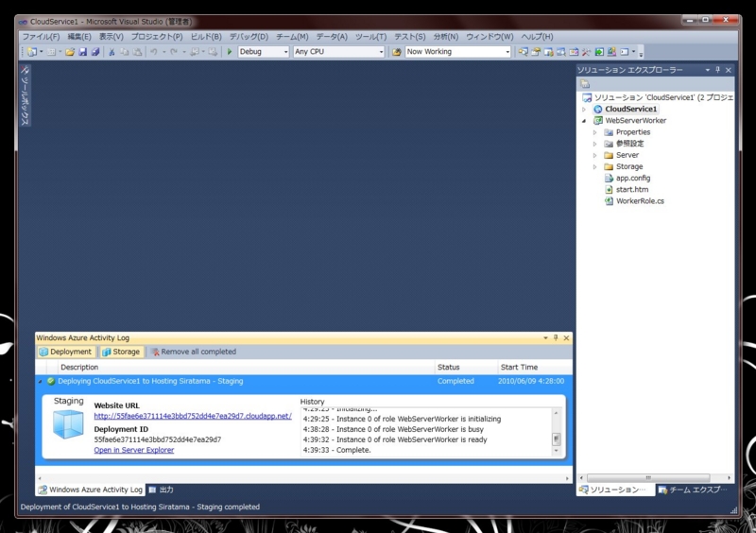Screen dimensions: 756x533
Task: Click the Save All toolbar icon
Action: click(95, 52)
